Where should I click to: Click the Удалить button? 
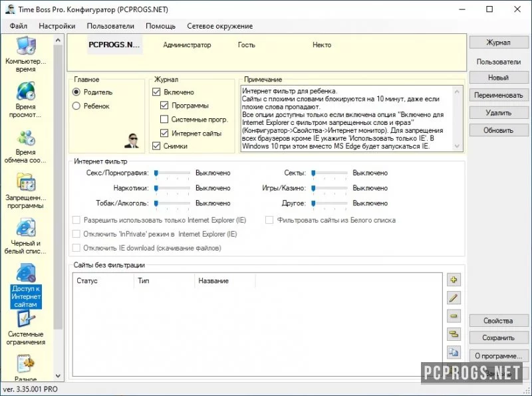click(x=499, y=112)
